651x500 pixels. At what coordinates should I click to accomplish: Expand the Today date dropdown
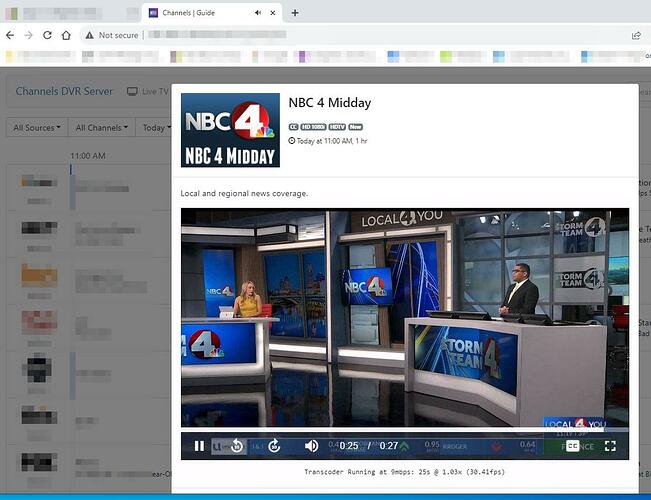click(153, 128)
